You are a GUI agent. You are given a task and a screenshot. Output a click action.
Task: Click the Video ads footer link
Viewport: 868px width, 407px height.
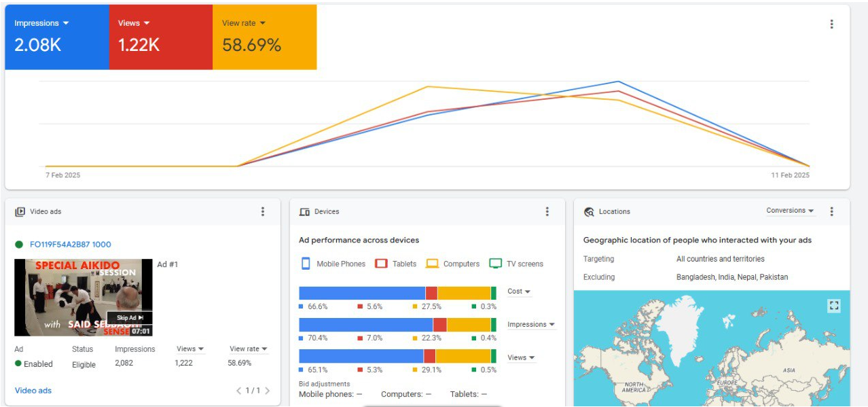tap(33, 391)
